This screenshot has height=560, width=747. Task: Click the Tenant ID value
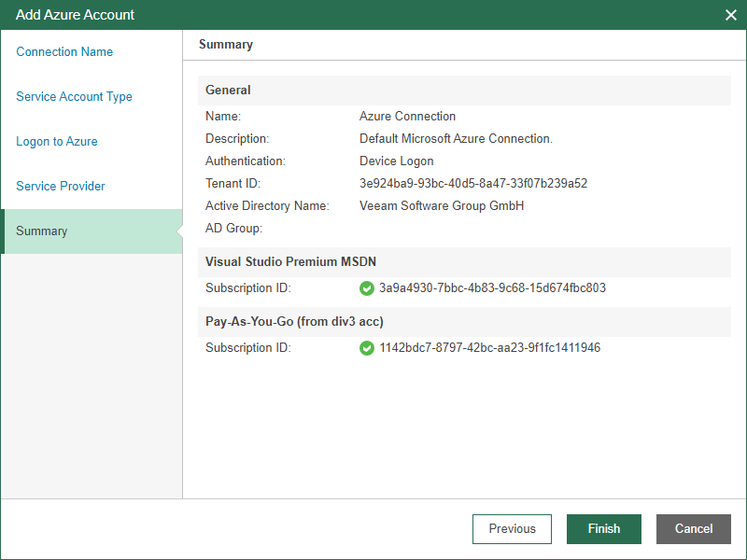472,184
